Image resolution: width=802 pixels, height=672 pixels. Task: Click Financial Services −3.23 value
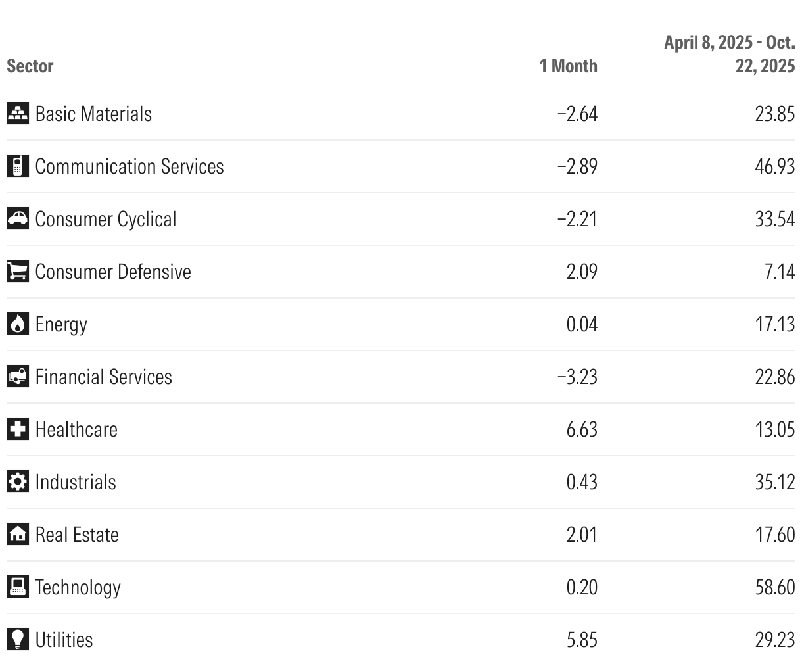click(577, 377)
